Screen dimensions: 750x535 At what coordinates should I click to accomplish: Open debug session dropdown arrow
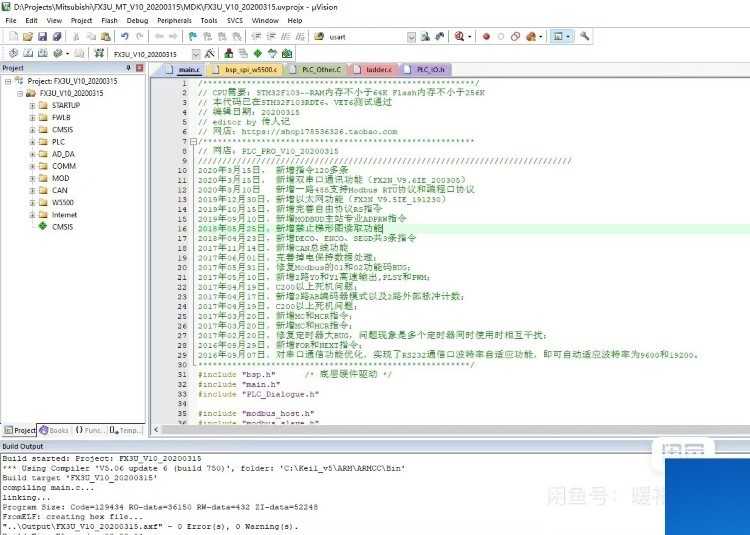[x=469, y=37]
